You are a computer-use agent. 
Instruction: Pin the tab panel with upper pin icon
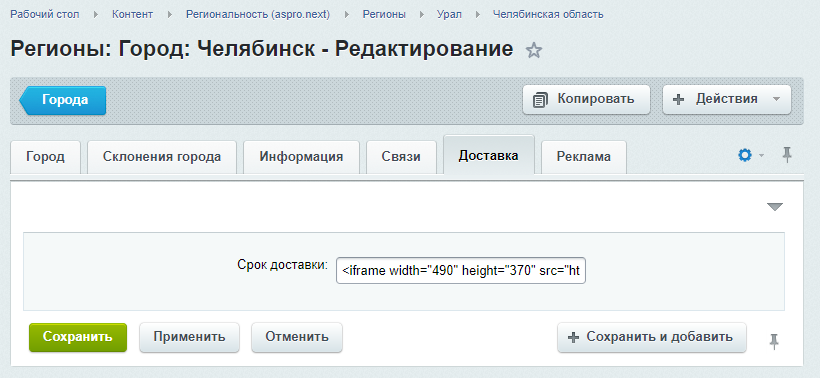tap(787, 155)
